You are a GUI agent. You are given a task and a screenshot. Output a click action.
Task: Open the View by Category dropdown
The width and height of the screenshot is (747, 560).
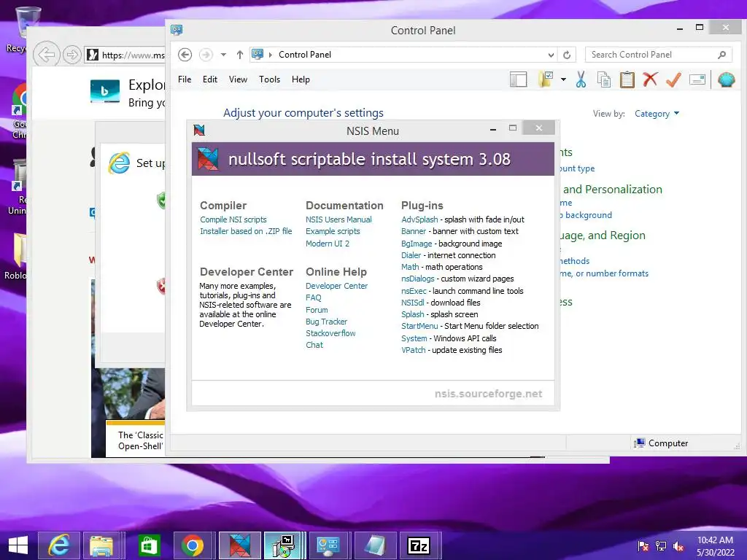coord(657,114)
